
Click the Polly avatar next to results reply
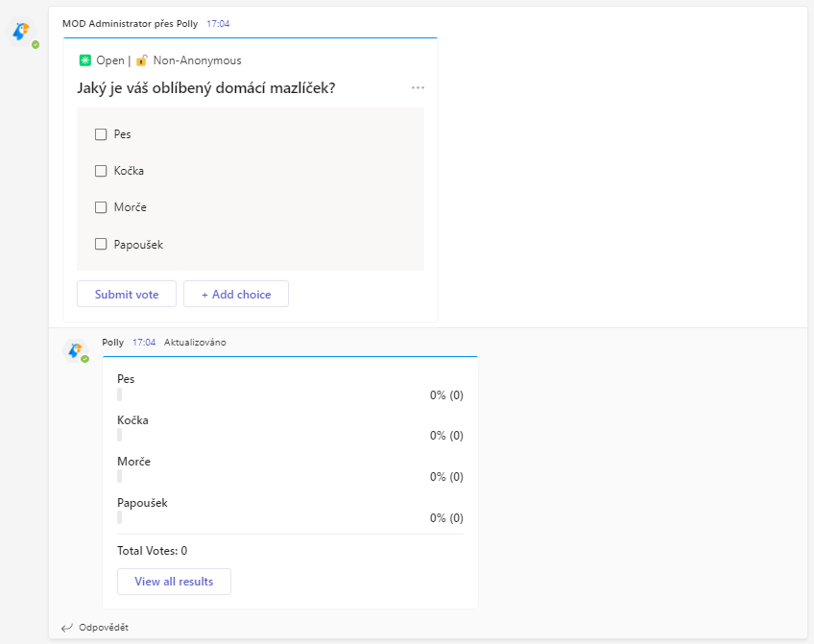75,350
